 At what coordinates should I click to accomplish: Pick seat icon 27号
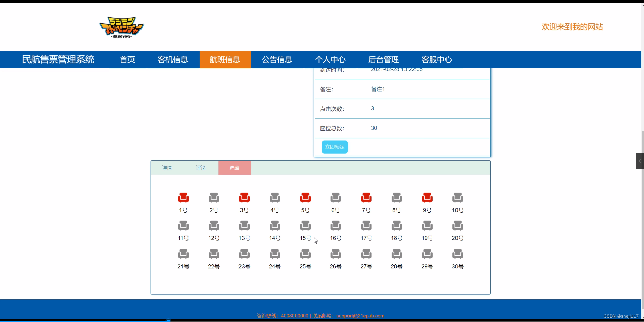pos(366,254)
